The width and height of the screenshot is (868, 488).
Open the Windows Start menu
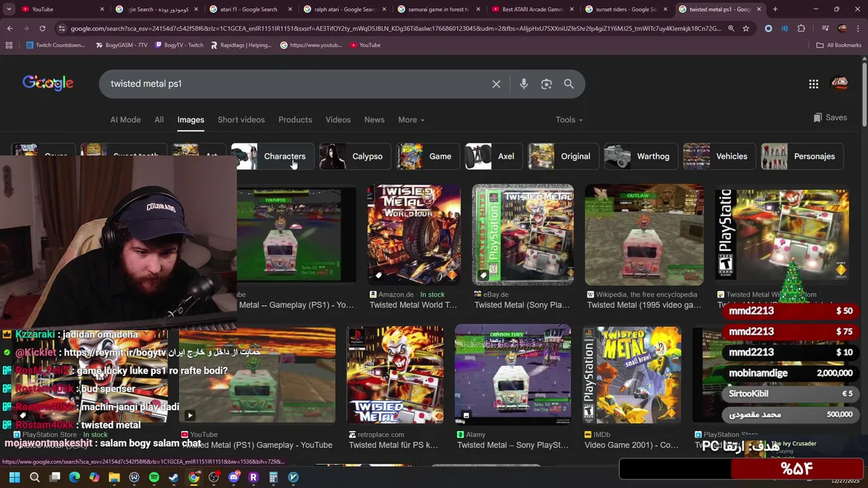(x=14, y=477)
